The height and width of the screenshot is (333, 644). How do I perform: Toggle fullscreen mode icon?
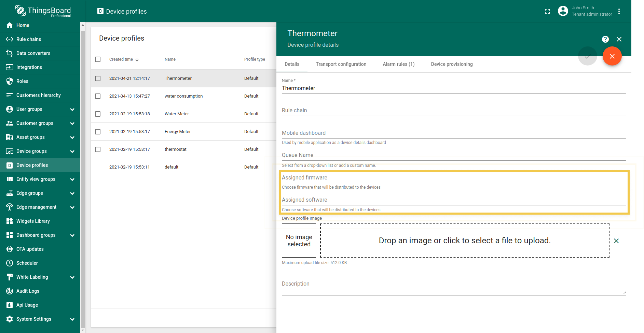click(x=547, y=11)
